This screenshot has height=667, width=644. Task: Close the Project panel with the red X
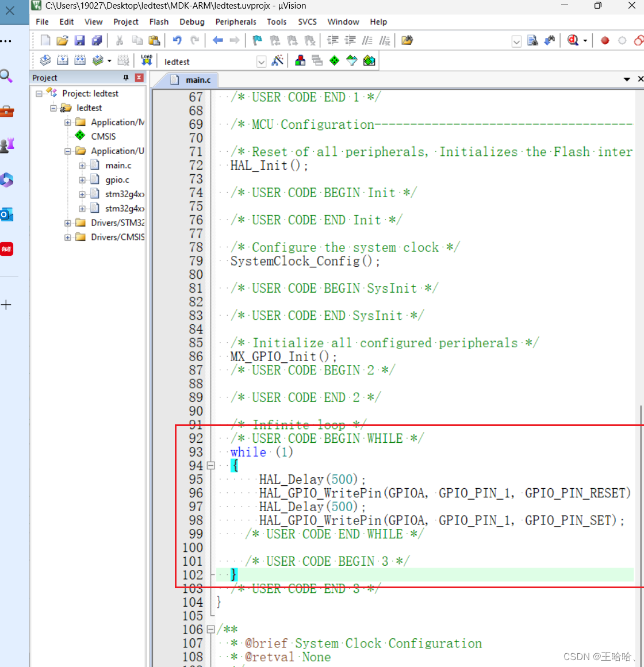(x=139, y=78)
